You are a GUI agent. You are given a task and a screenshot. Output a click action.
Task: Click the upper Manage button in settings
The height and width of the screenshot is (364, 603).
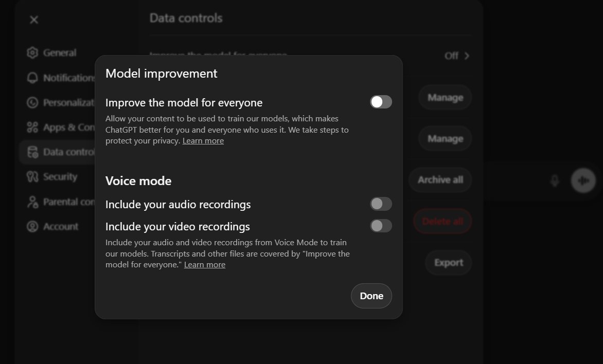(x=446, y=97)
